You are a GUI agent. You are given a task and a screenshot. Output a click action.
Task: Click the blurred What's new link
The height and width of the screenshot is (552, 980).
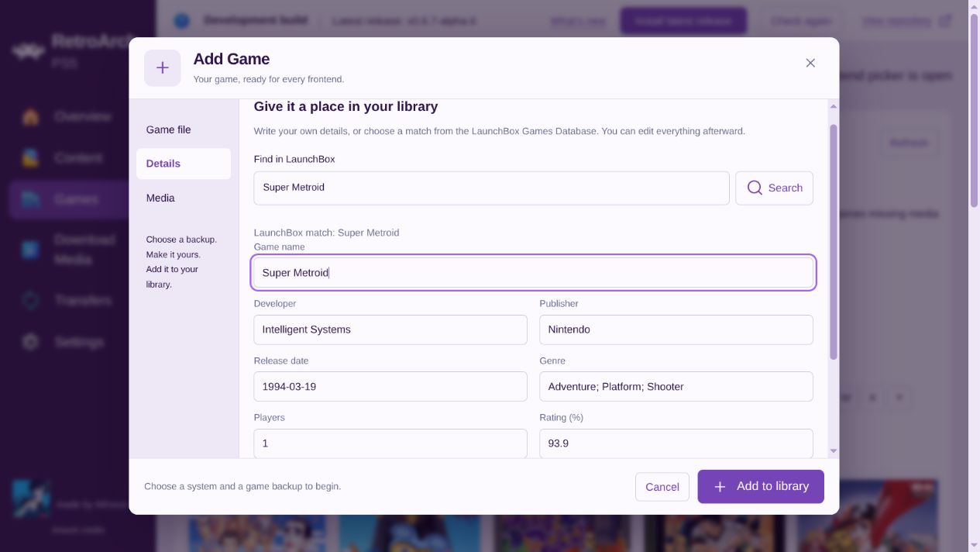[x=578, y=21]
